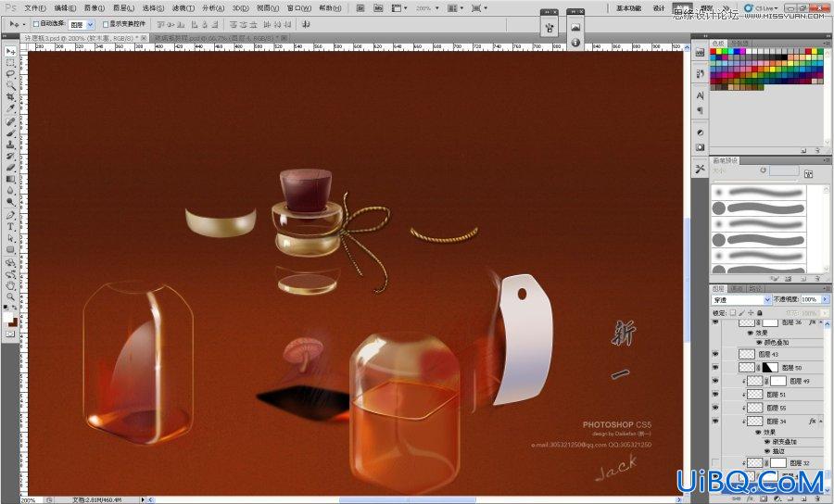Click the brush preset panel toggle icon
The height and width of the screenshot is (504, 834).
[x=808, y=173]
